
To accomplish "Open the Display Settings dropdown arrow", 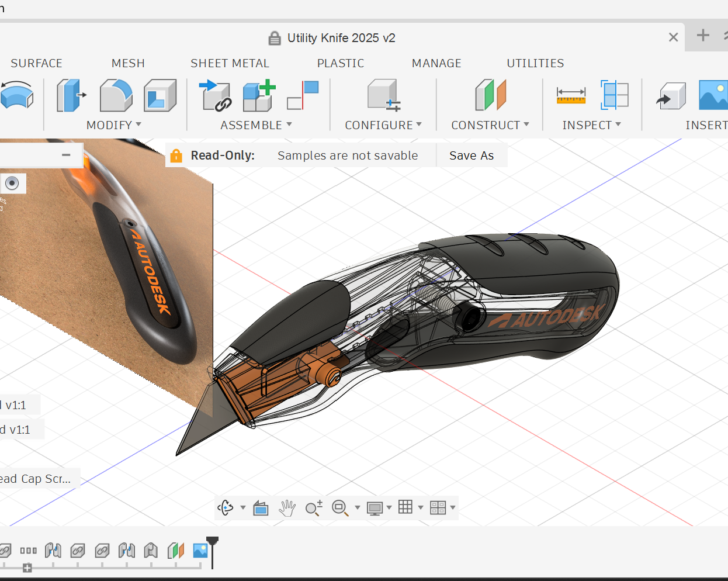I will (389, 508).
